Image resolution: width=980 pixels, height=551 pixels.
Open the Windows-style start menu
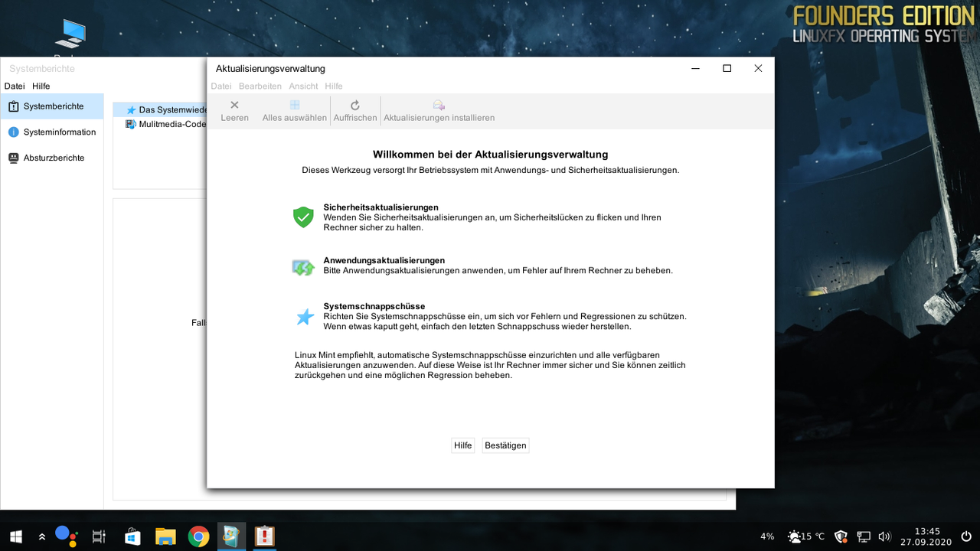[15, 536]
